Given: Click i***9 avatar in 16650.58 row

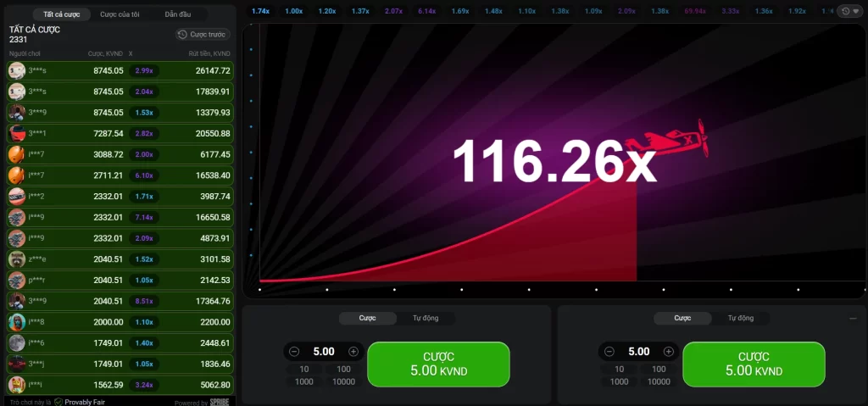Looking at the screenshot, I should (x=17, y=217).
